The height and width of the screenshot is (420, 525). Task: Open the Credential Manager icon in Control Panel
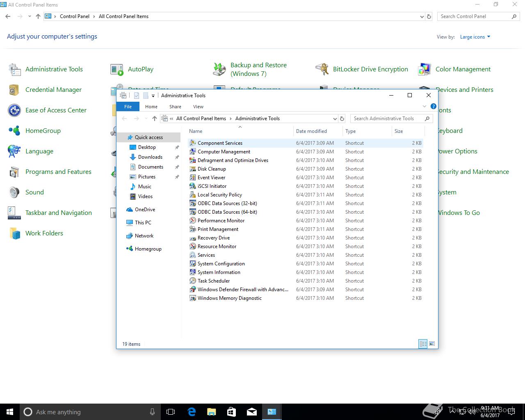[14, 90]
